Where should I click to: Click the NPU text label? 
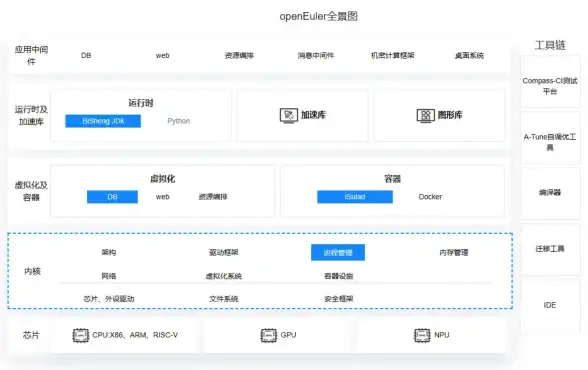pyautogui.click(x=442, y=335)
